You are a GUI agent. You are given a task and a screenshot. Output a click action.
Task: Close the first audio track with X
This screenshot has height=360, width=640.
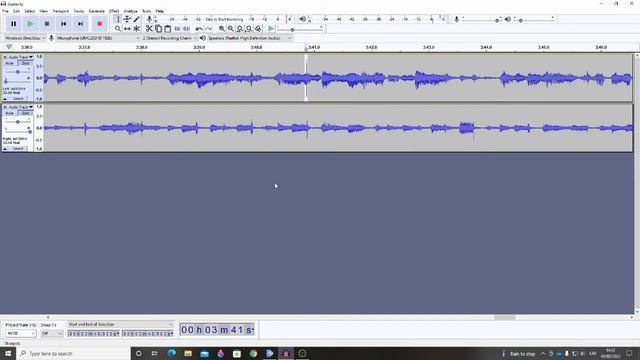pos(5,57)
